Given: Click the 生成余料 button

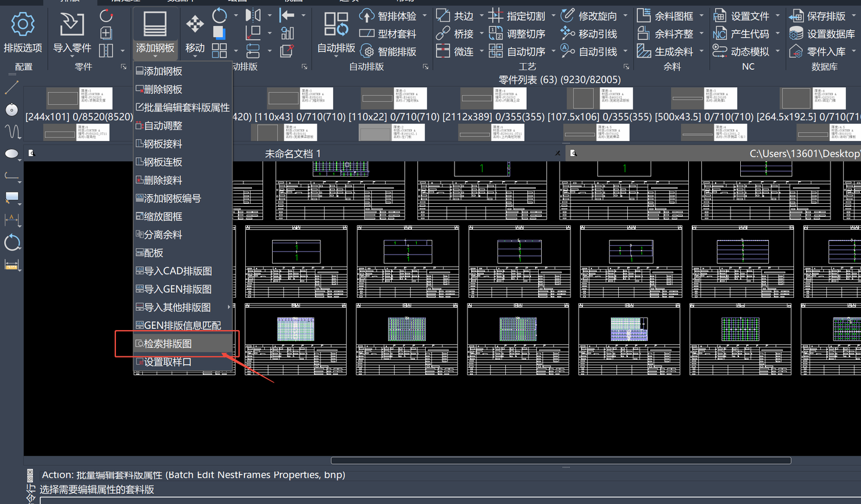Looking at the screenshot, I should click(665, 51).
